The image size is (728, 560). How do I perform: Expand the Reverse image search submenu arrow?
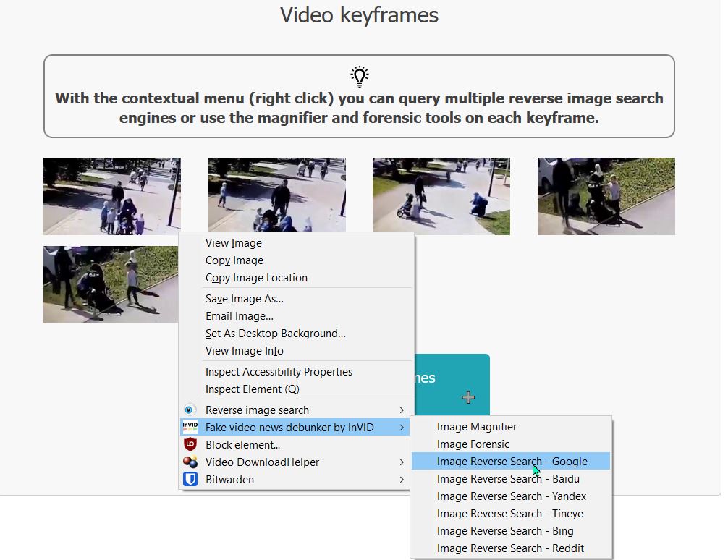402,410
